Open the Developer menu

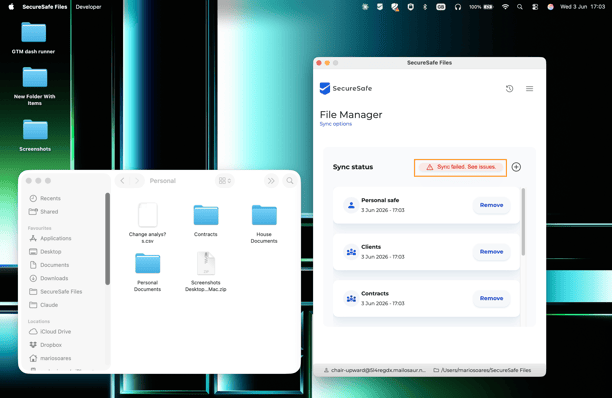point(89,7)
